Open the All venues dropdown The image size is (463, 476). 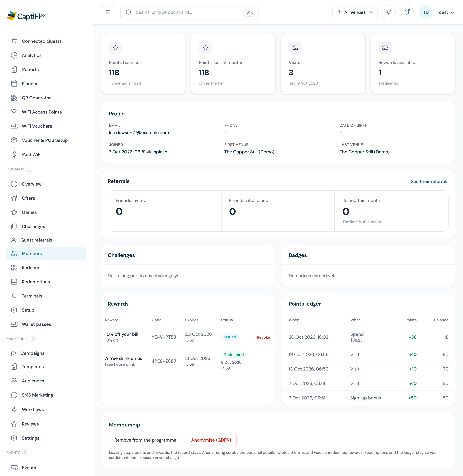point(355,12)
